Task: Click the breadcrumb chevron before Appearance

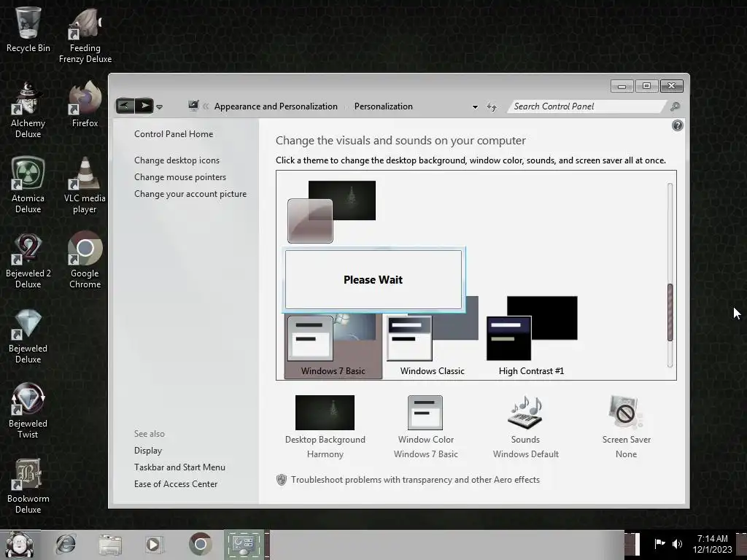Action: [x=206, y=106]
